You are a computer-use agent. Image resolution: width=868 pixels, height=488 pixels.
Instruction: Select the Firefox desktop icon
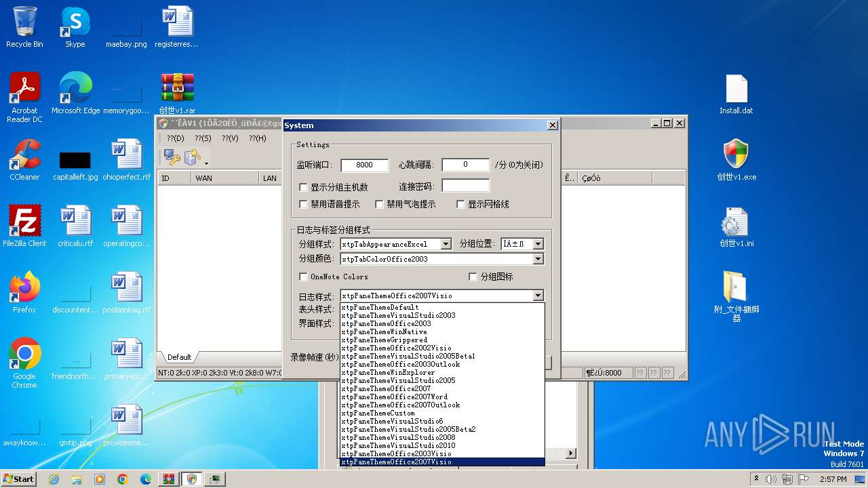[x=24, y=293]
